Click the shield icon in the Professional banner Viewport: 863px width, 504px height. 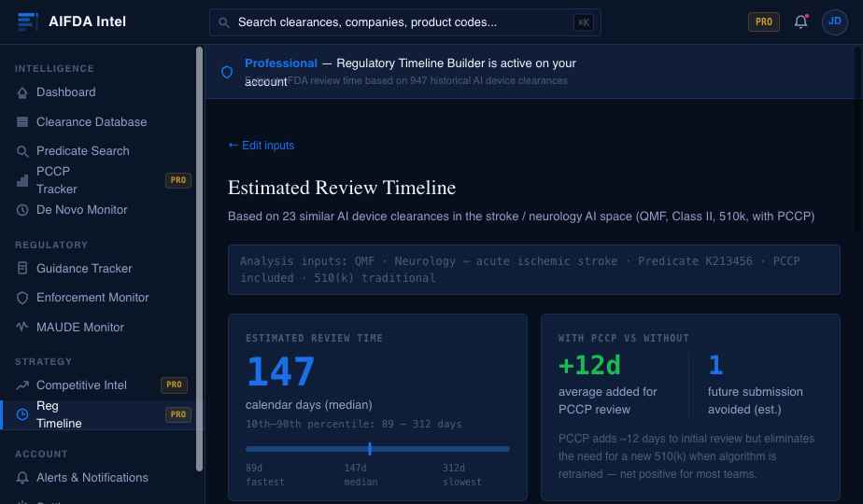click(x=227, y=72)
